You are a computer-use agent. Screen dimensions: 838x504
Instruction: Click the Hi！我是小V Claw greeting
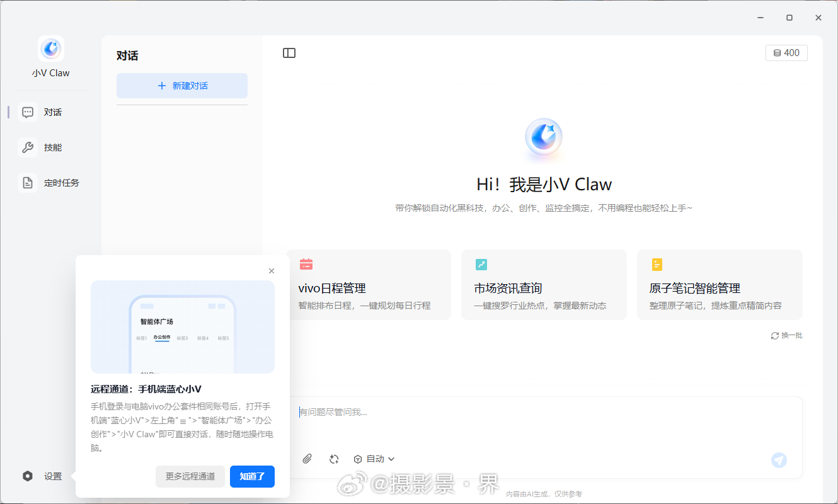point(544,185)
